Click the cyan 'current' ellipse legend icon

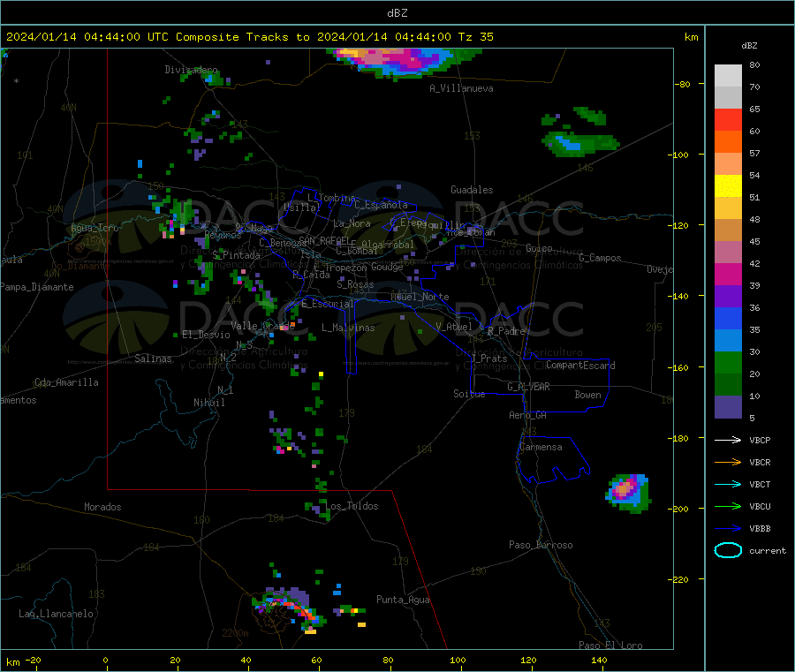[728, 550]
